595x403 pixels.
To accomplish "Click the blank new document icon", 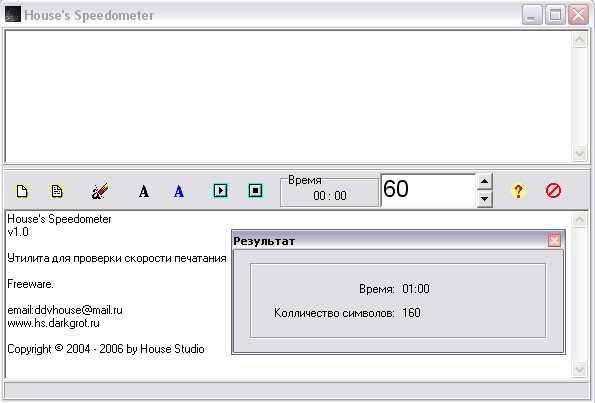I will pos(22,191).
